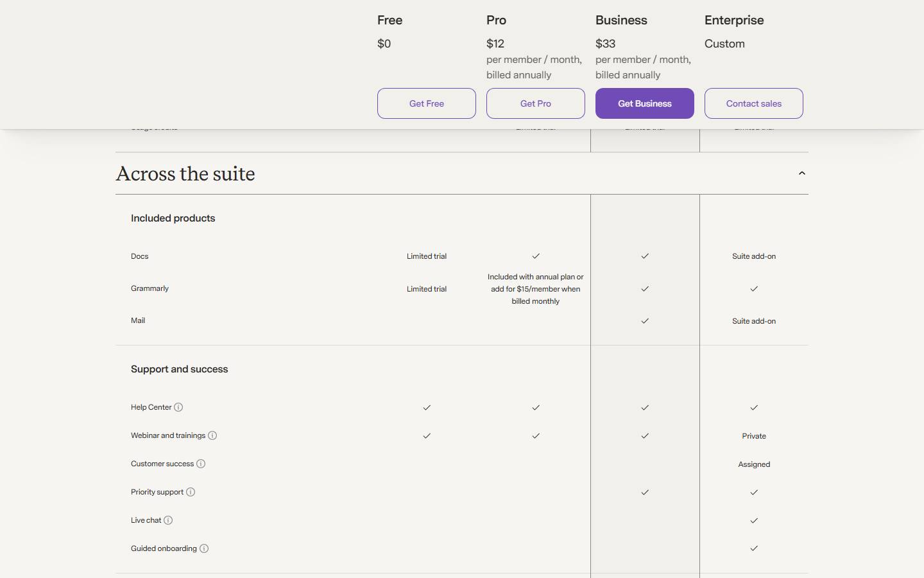Click Help Center checkmark in Business column
The height and width of the screenshot is (578, 924).
coord(645,408)
